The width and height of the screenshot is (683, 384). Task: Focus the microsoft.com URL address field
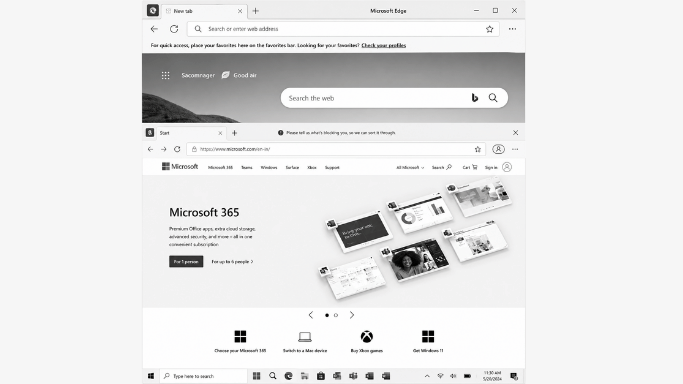336,149
